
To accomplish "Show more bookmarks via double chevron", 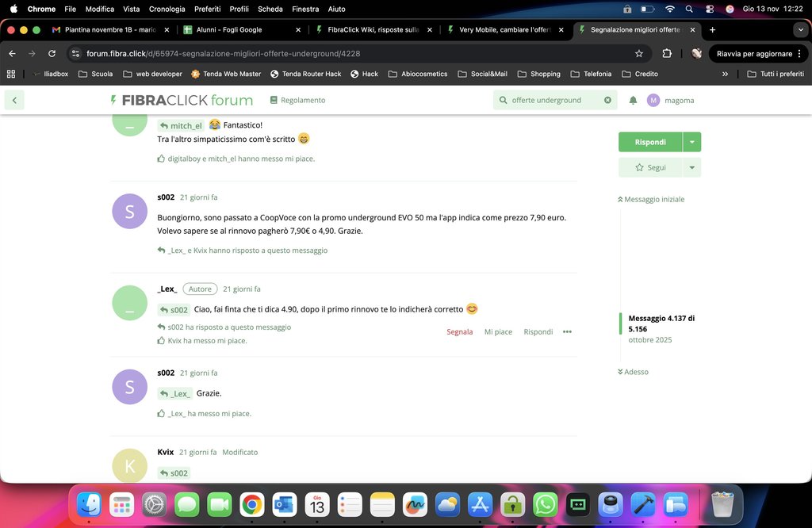I will (x=725, y=74).
